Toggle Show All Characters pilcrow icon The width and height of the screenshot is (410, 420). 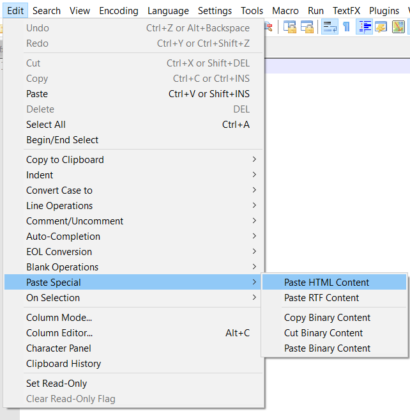[347, 27]
